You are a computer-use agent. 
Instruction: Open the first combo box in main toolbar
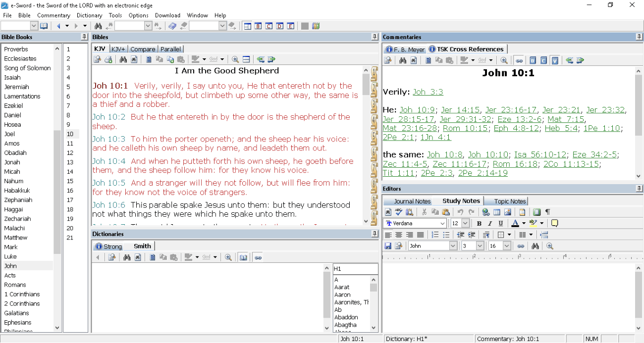tap(19, 26)
